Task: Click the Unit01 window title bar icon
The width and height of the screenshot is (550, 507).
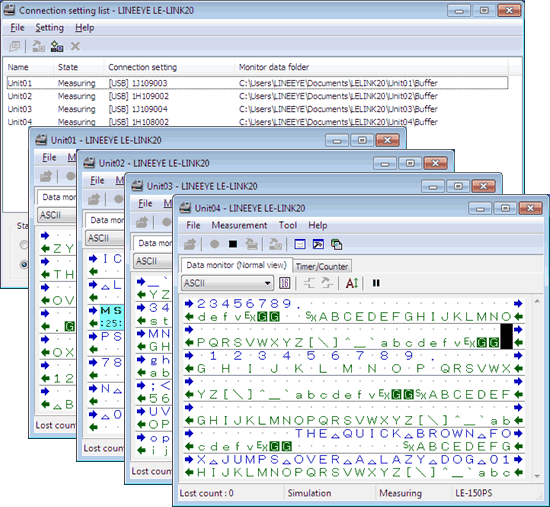Action: click(x=41, y=140)
